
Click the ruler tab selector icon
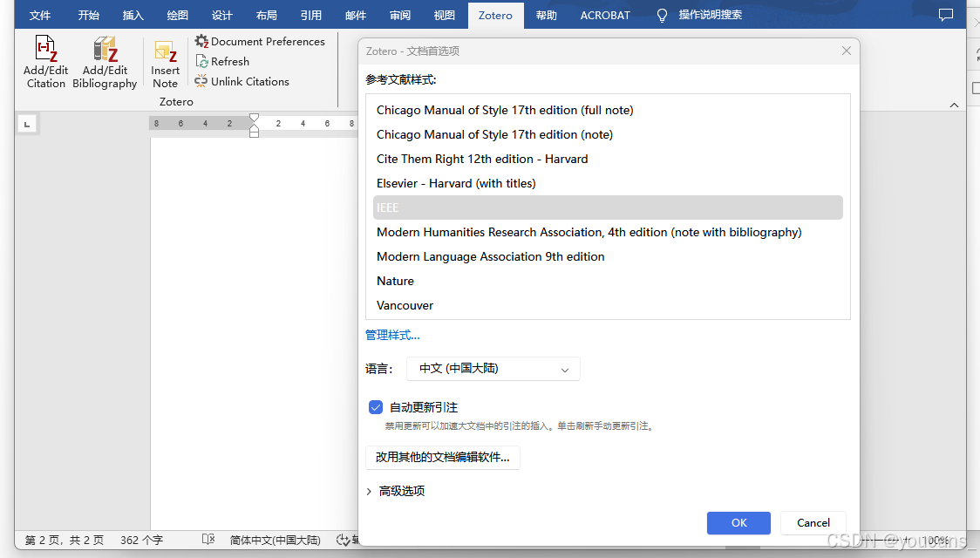[27, 124]
